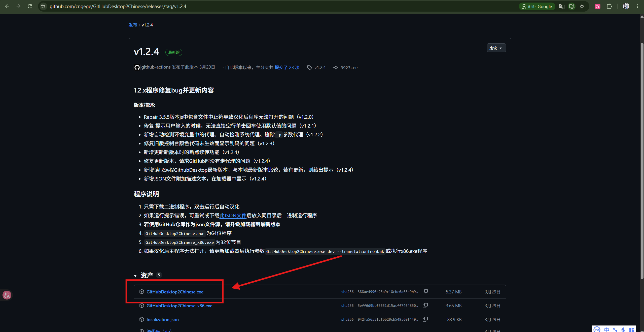Open 提交了 23 次 commits link
This screenshot has width=644, height=332.
[287, 67]
